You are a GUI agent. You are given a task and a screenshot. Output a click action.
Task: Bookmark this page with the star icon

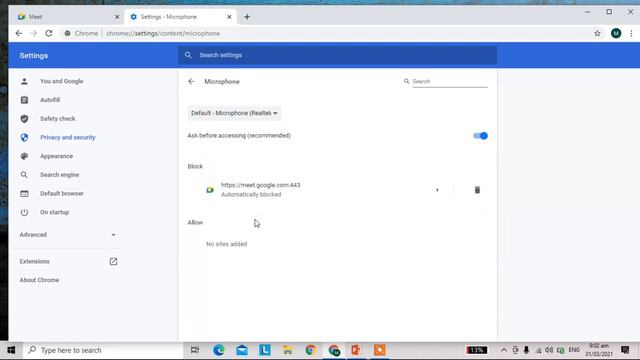597,33
